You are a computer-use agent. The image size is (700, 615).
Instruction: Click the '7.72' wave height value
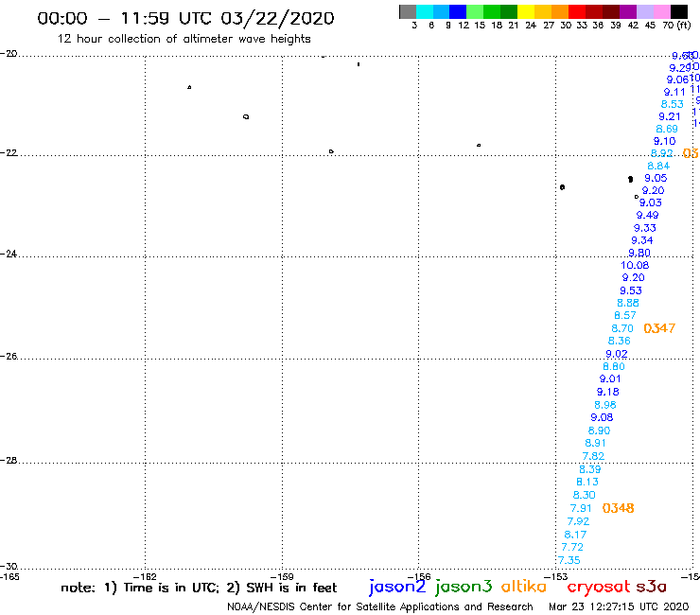(x=572, y=548)
